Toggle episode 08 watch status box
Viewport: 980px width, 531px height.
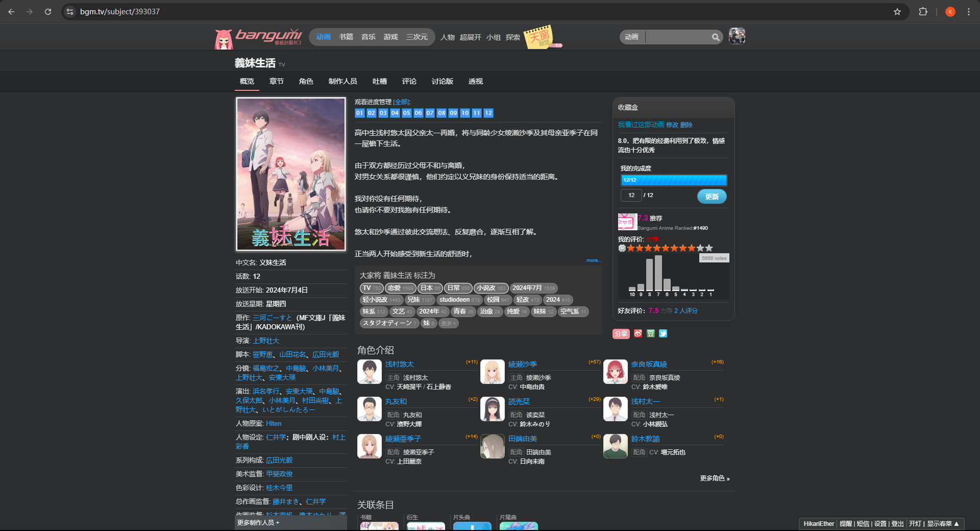tap(442, 113)
